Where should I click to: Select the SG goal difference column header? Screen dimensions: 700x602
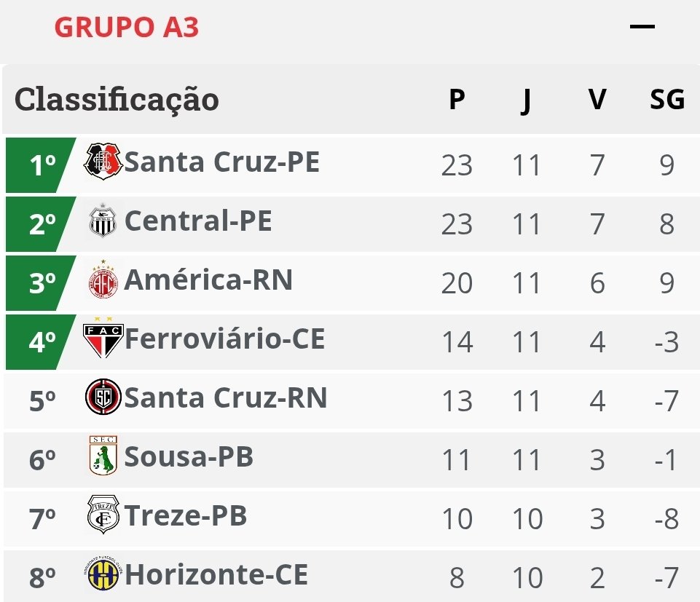point(667,99)
